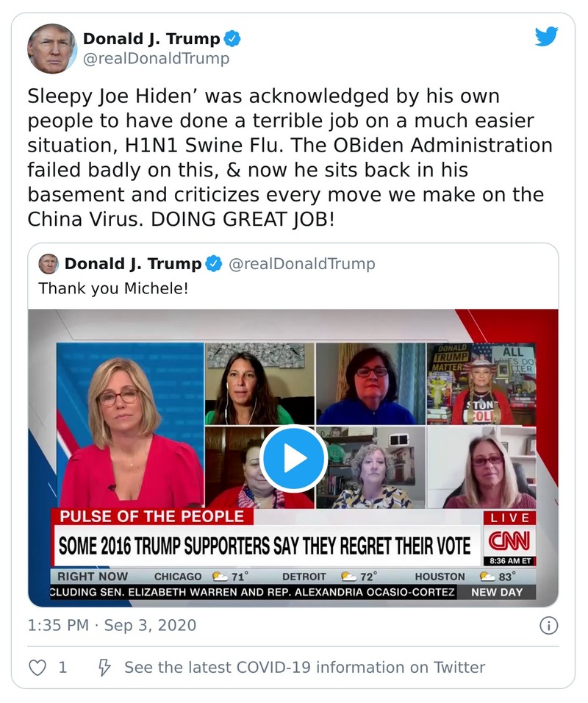Screen dimensions: 588x703
Task: Play the embedded CNN video
Action: (x=294, y=458)
